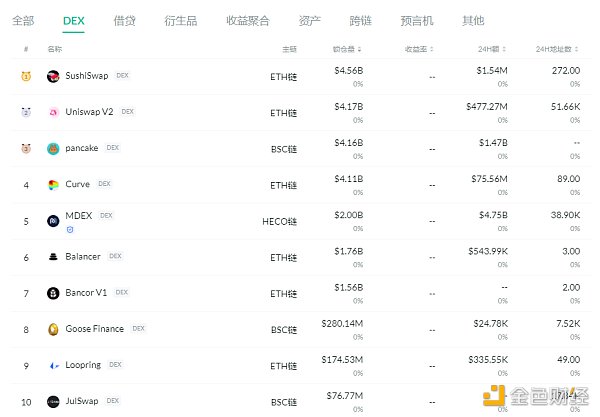Click the Goose Finance egg icon
The width and height of the screenshot is (600, 417).
pos(53,329)
